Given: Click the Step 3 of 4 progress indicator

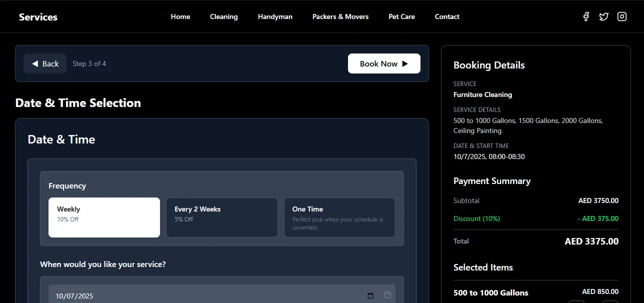Looking at the screenshot, I should click(89, 63).
